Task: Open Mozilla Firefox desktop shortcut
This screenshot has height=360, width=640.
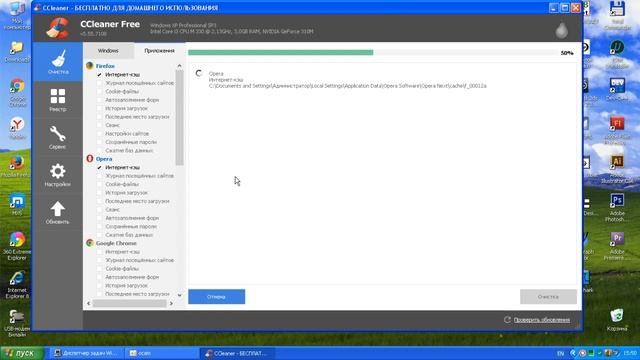Action: (16, 166)
